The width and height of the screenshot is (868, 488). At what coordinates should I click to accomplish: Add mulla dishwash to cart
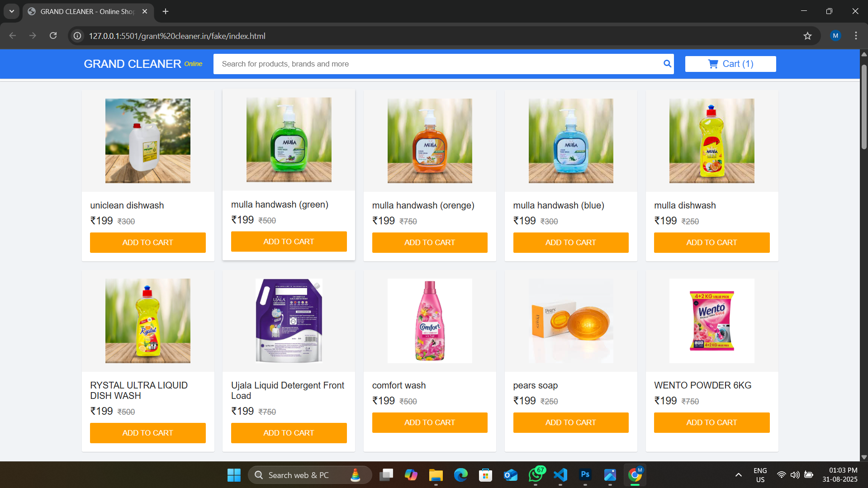click(712, 242)
